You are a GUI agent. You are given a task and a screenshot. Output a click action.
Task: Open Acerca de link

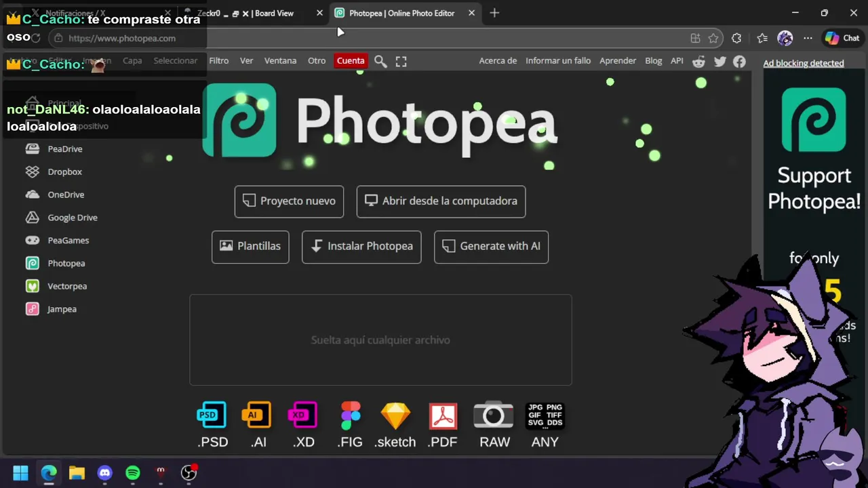498,61
